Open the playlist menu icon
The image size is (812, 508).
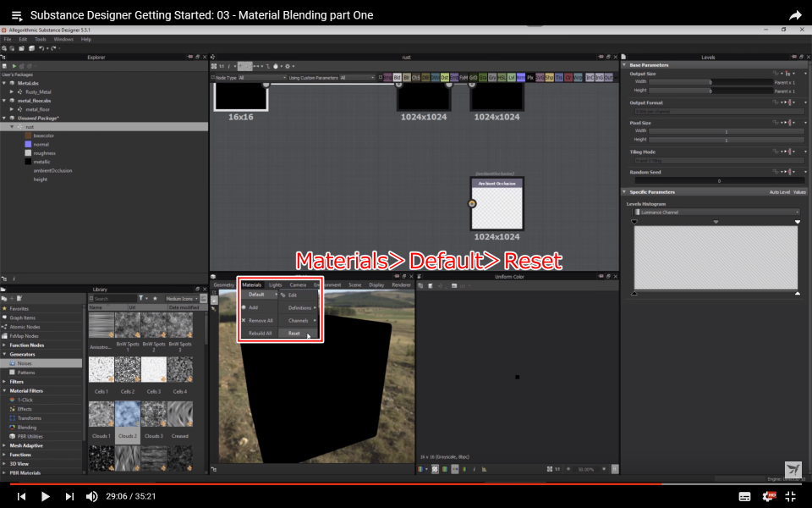[17, 15]
